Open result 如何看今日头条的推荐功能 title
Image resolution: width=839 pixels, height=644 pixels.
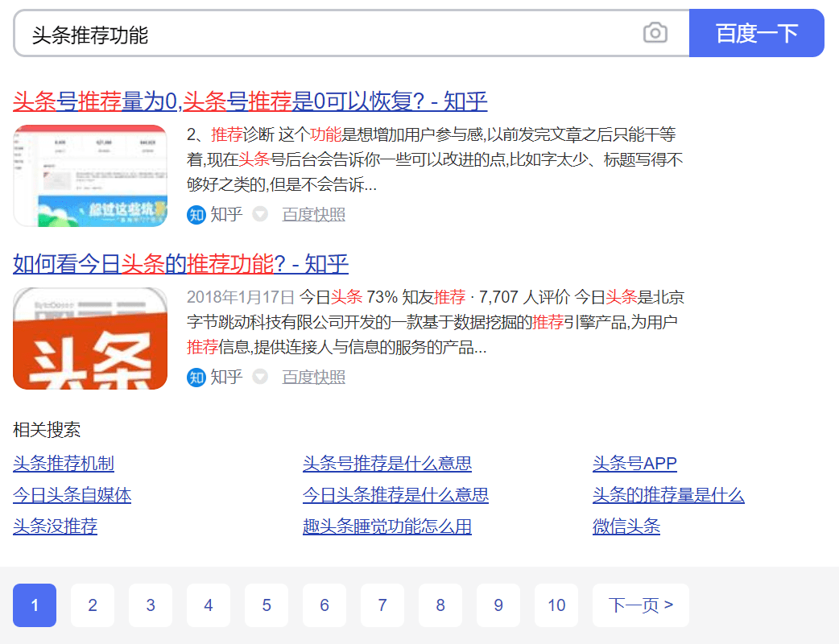click(181, 264)
